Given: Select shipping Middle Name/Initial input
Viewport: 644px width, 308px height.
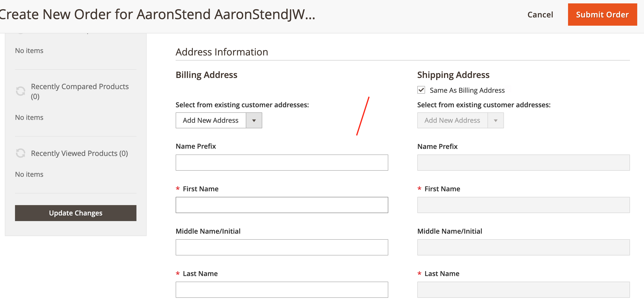Looking at the screenshot, I should 523,247.
